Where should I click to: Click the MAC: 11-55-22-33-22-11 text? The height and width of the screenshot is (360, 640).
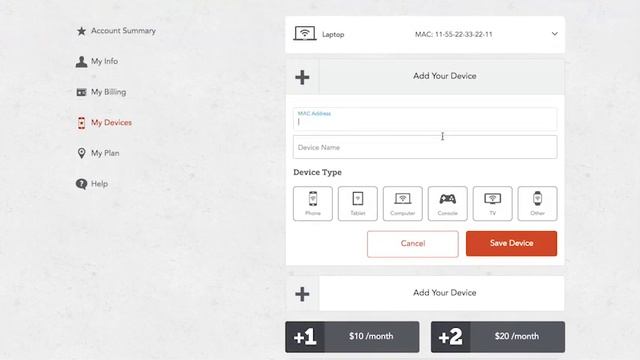453,35
